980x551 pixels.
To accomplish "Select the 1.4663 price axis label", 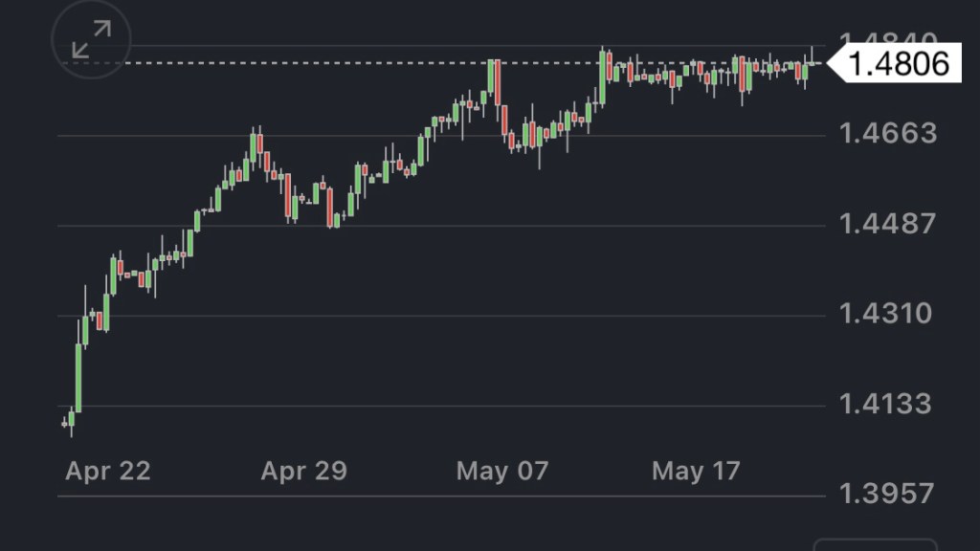I will 887,133.
